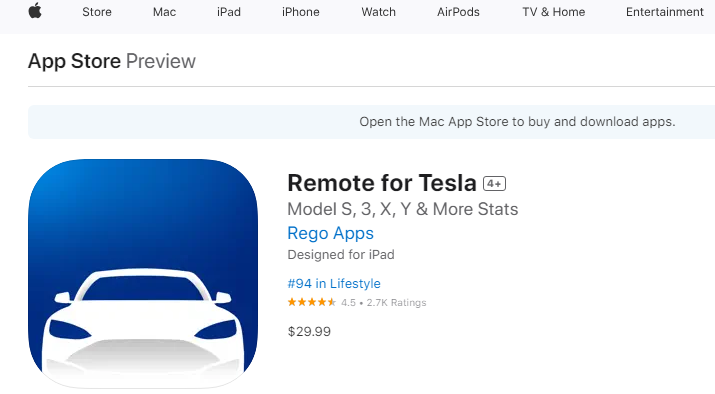Click the 4+ age rating badge
This screenshot has height=394, width=715.
pos(494,184)
